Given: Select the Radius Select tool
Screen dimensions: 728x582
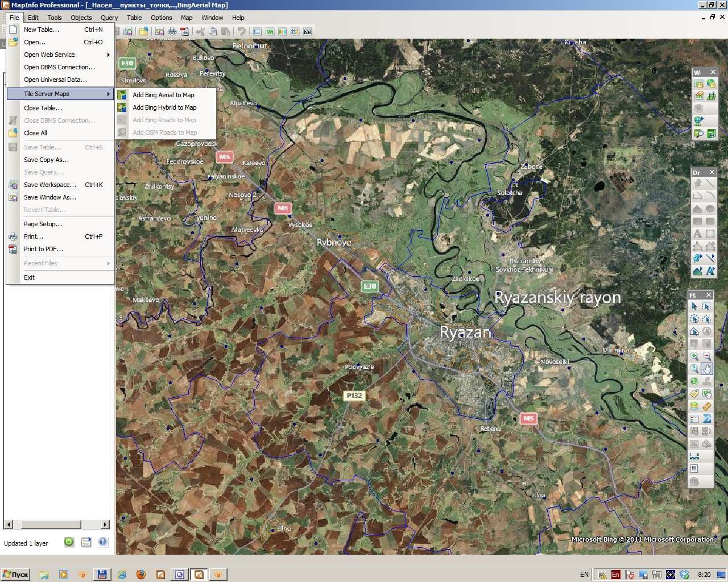Looking at the screenshot, I should pyautogui.click(x=694, y=318).
